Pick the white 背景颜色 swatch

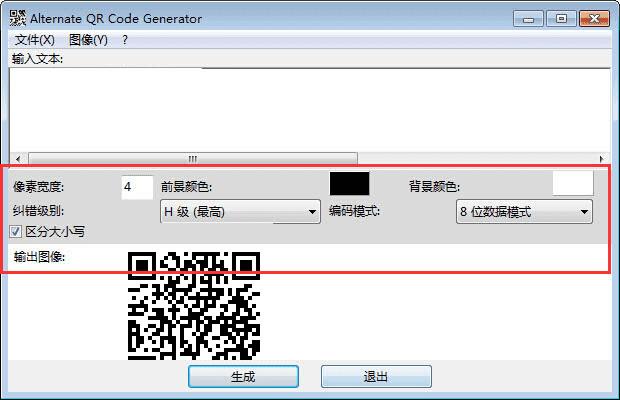(573, 183)
